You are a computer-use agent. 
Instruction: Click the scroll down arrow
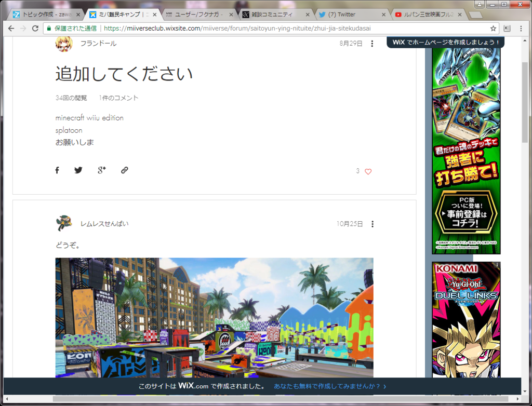(x=525, y=391)
